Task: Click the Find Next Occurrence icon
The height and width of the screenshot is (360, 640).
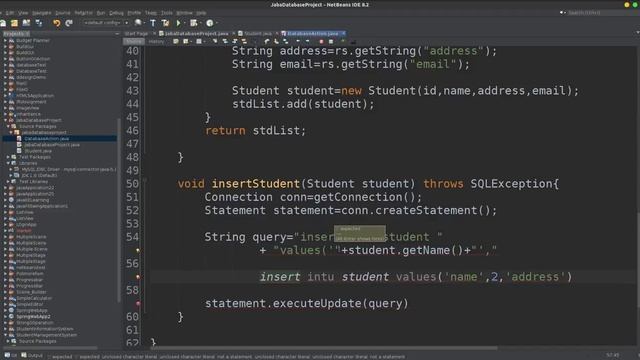Action: (x=235, y=41)
